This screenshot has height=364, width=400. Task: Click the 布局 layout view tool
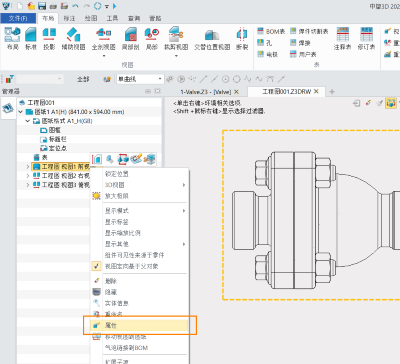(x=13, y=38)
